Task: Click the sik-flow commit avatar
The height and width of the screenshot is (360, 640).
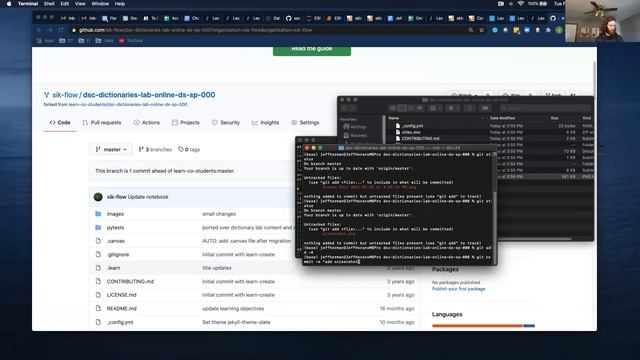Action: [x=98, y=197]
